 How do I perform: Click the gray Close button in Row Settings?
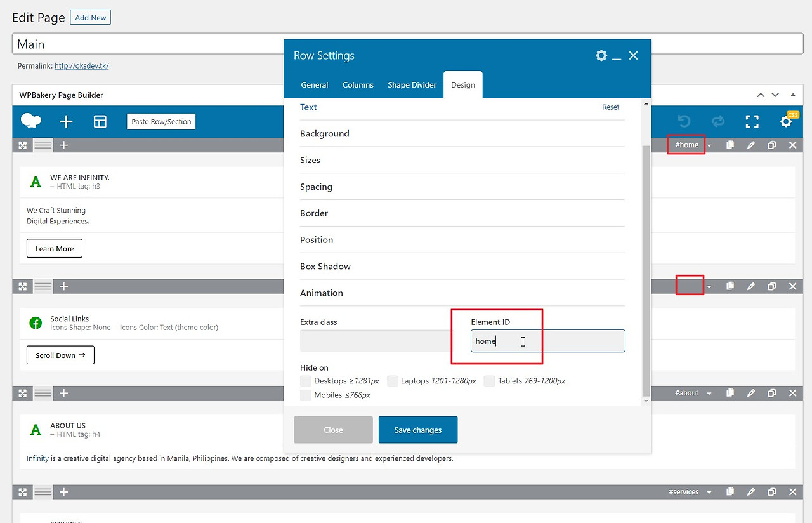pos(333,430)
